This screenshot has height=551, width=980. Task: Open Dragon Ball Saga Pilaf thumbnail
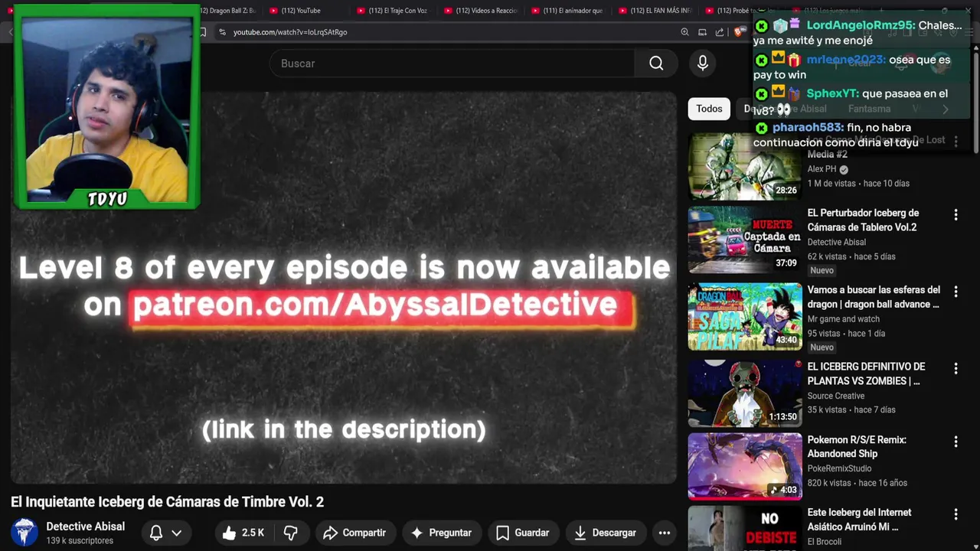(x=745, y=316)
